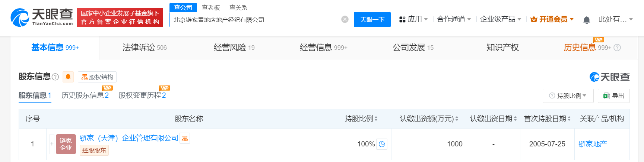
Task: Click equity structure icon after 链家(天津)企业管理有限公司
Action: point(185,139)
